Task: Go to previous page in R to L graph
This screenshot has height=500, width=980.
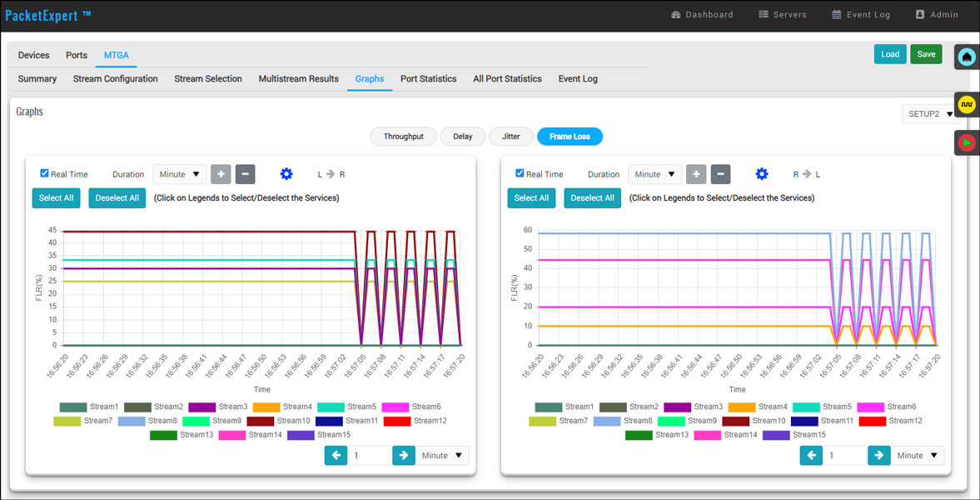Action: pyautogui.click(x=811, y=456)
